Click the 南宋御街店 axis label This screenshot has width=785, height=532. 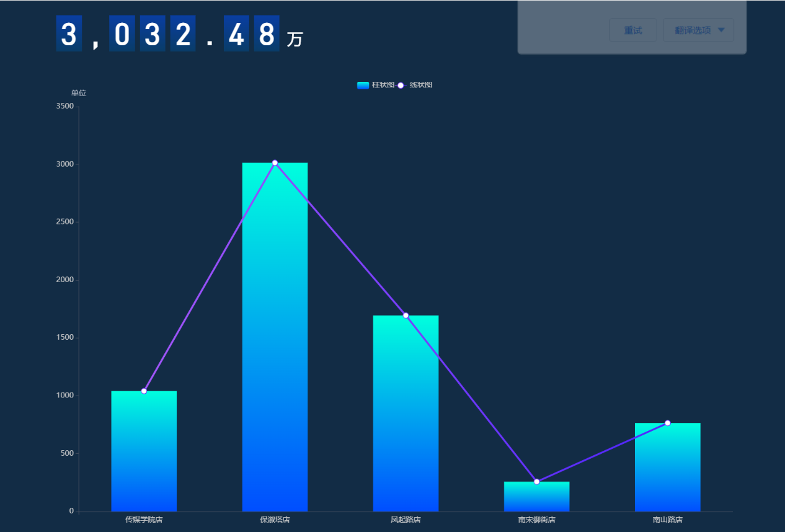point(536,520)
